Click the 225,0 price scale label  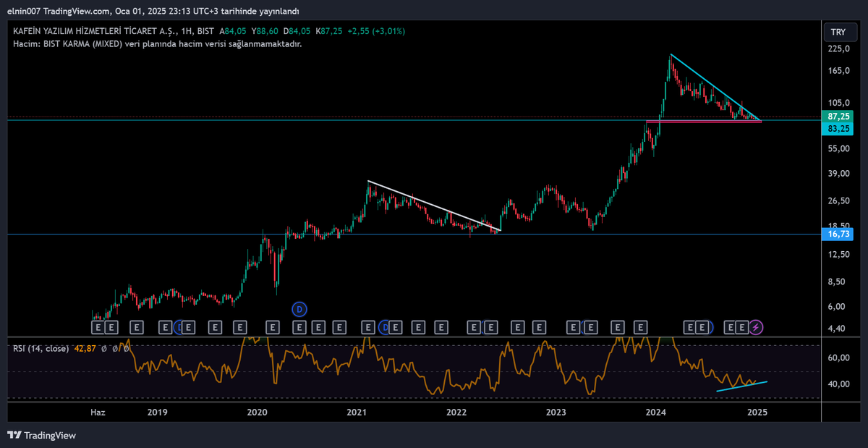(x=838, y=48)
